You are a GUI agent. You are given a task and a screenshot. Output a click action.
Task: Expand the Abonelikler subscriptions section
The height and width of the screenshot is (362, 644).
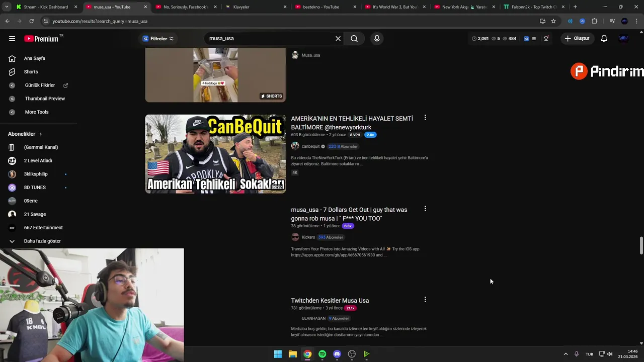point(25,134)
